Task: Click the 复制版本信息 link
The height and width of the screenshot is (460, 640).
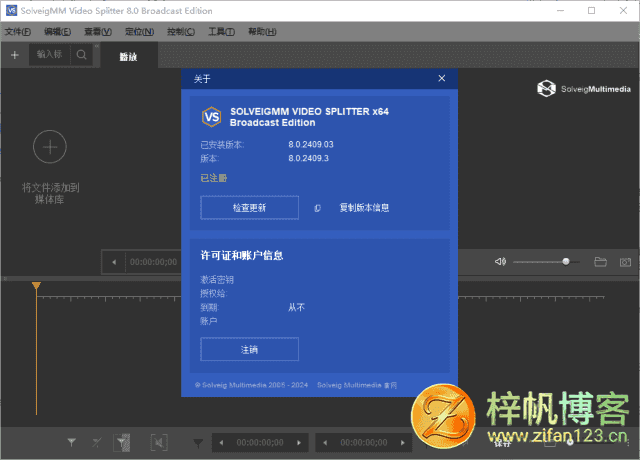Action: tap(364, 208)
